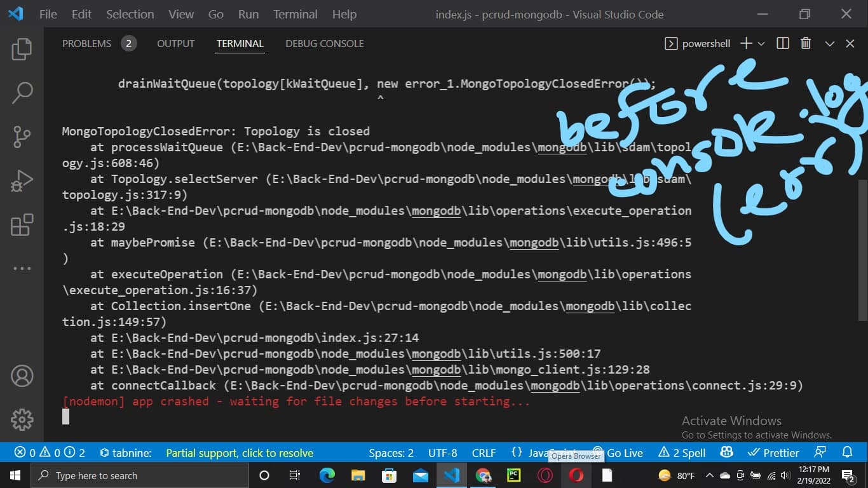The image size is (868, 488).
Task: Open the Manage gear settings icon
Action: (x=22, y=419)
